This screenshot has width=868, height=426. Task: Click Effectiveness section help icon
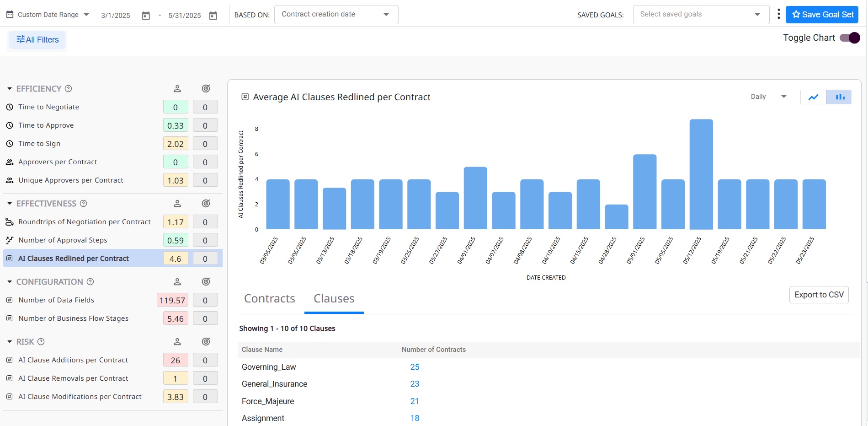pos(84,204)
